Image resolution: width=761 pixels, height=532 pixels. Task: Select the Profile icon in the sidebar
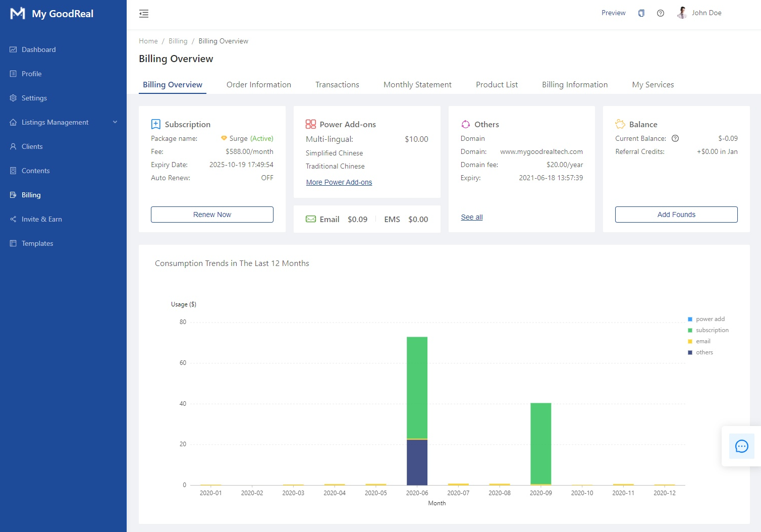(x=13, y=74)
